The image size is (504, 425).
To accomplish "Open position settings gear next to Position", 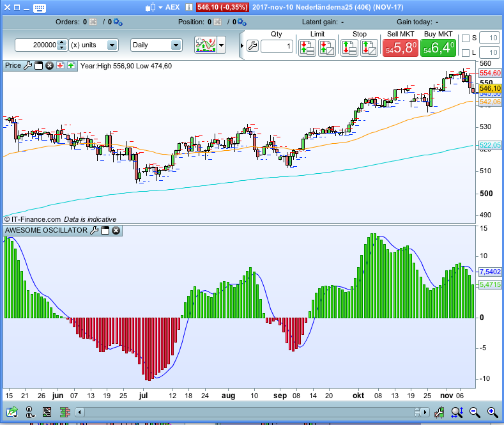I will click(241, 22).
